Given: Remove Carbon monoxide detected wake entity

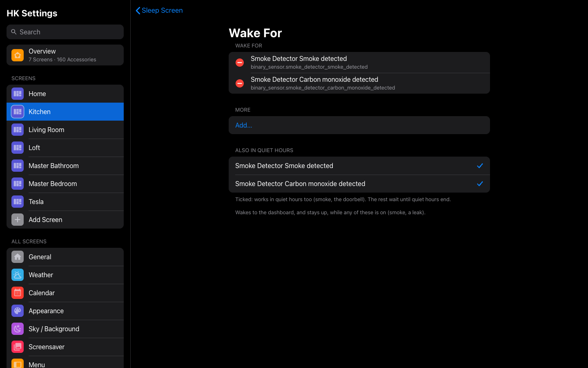Looking at the screenshot, I should tap(240, 83).
